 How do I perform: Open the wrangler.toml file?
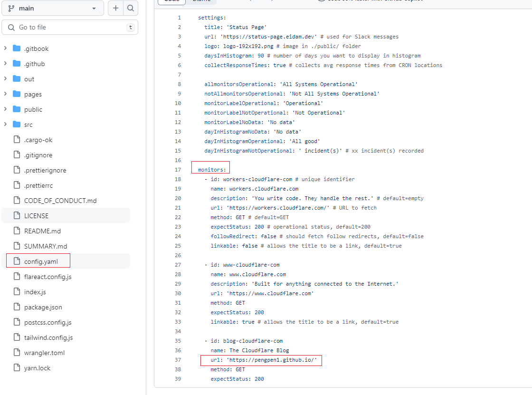(x=45, y=353)
